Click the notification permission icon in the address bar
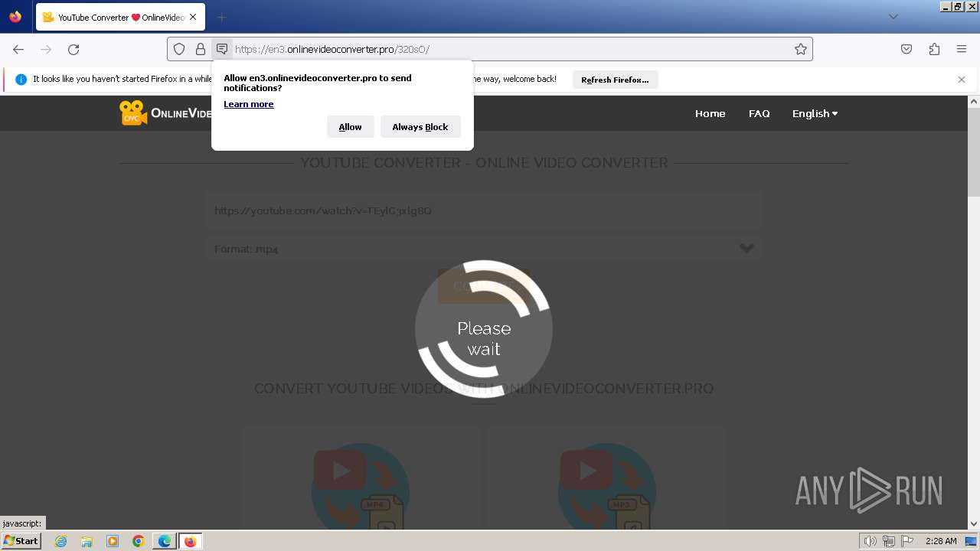 [x=222, y=49]
